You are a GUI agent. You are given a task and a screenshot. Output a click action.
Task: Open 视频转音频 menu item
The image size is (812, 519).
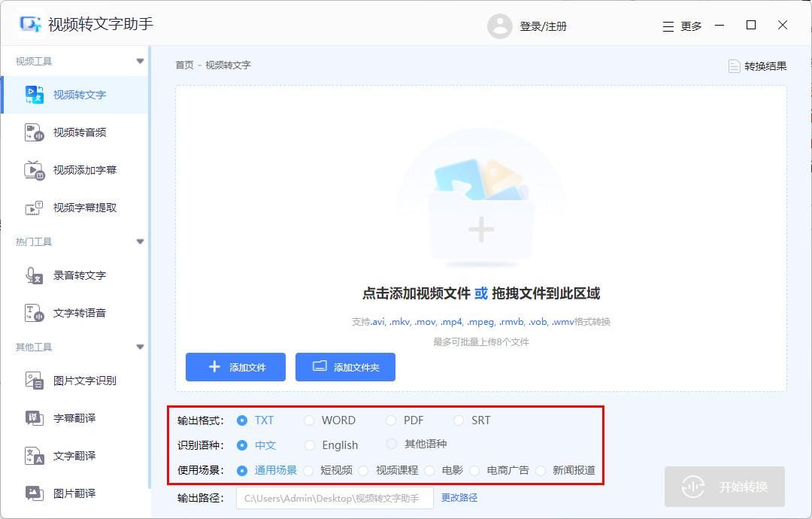74,132
